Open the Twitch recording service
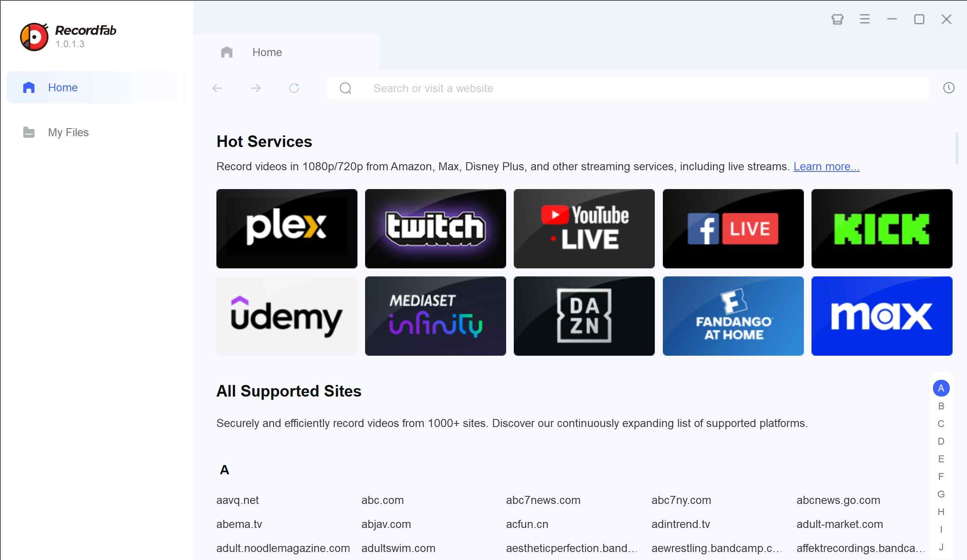Screen dimensions: 967x560 click(435, 228)
